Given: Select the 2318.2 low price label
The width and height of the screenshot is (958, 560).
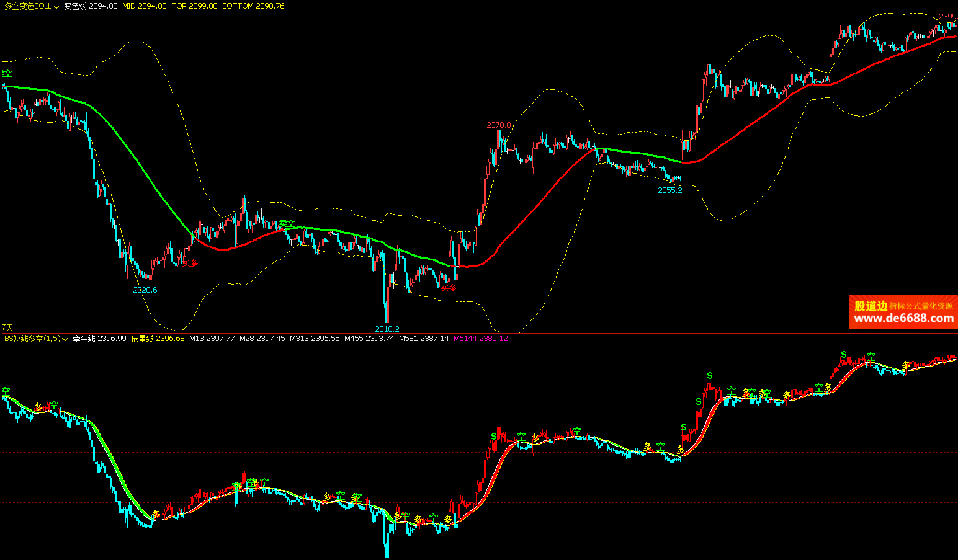Looking at the screenshot, I should tap(387, 329).
